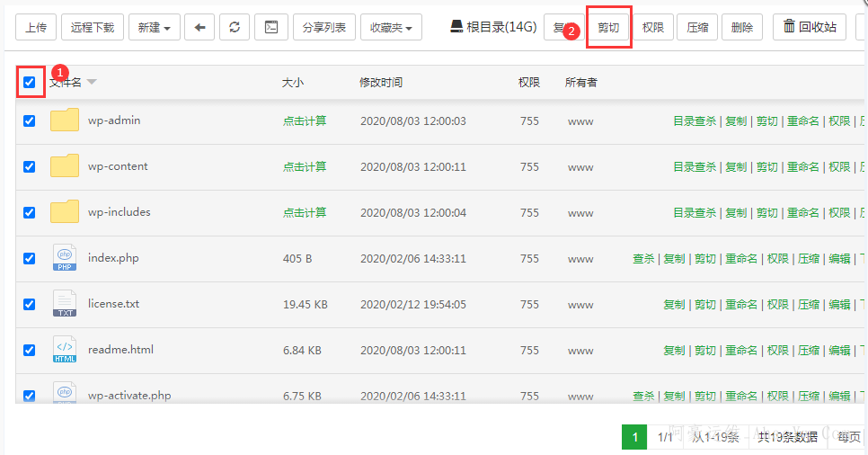Uncheck the license.txt row checkbox
Screen dimensions: 868x455
[30, 305]
